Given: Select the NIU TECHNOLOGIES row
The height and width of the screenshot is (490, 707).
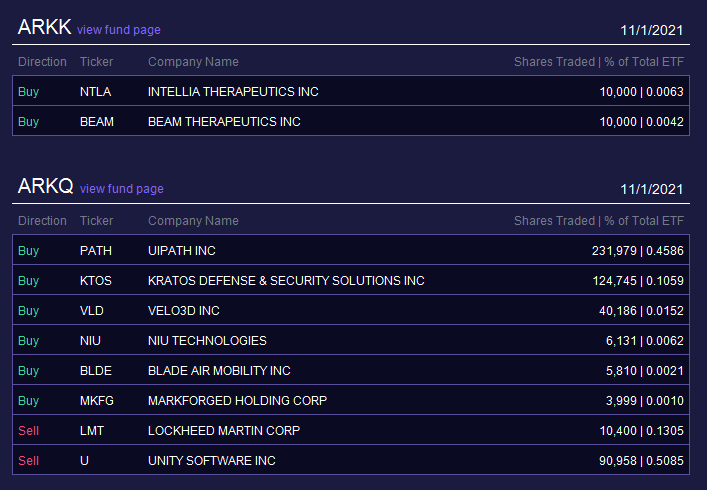Looking at the screenshot, I should (x=351, y=340).
